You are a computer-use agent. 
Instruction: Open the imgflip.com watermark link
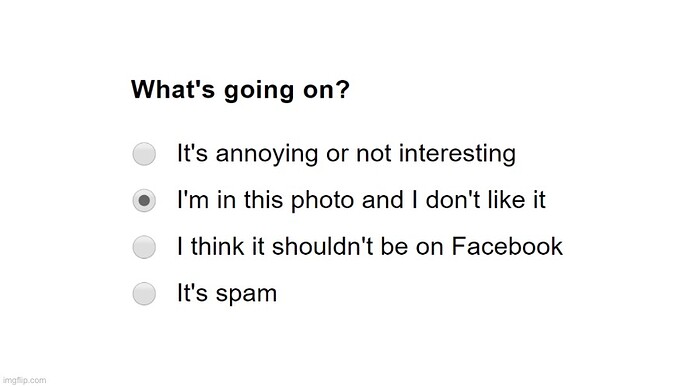(x=24, y=380)
